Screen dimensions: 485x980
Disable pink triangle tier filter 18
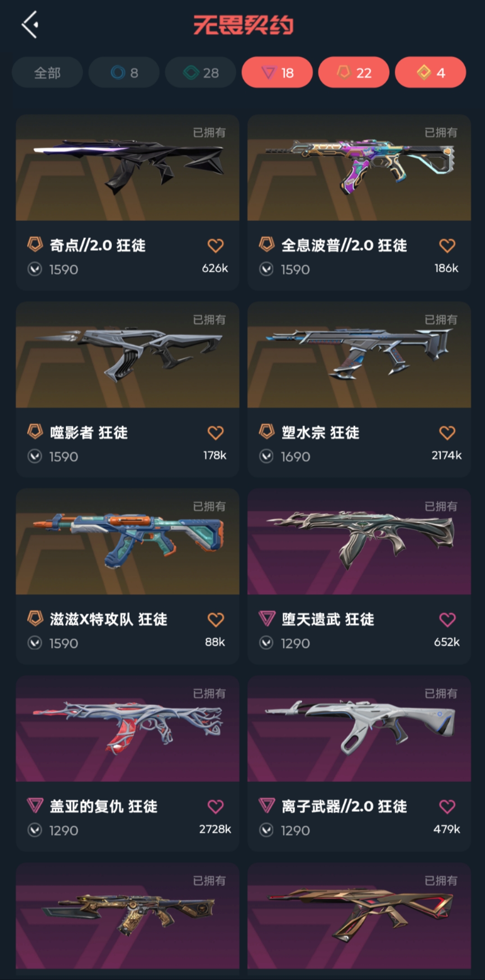tap(277, 73)
